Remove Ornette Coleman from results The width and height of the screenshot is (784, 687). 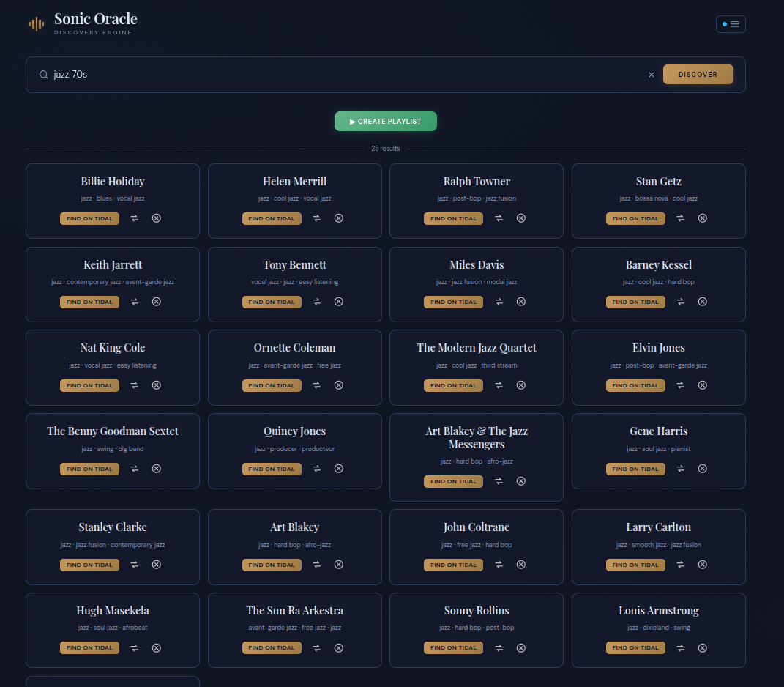(338, 385)
